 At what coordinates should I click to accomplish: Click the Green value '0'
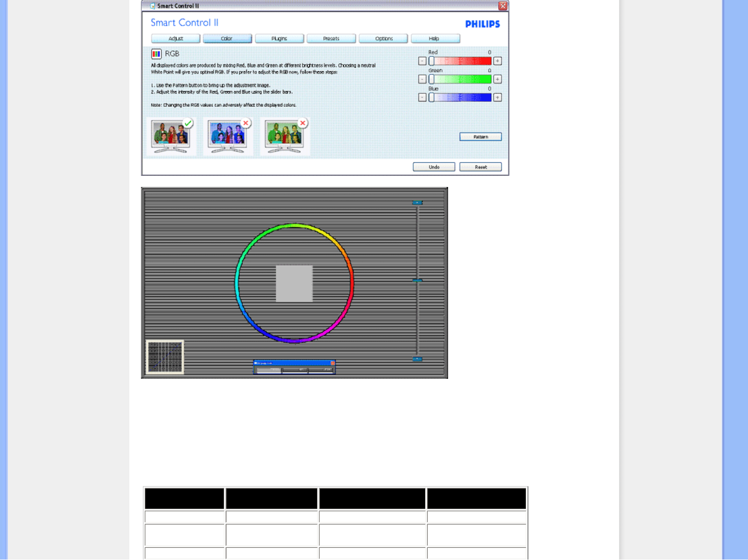click(x=489, y=70)
